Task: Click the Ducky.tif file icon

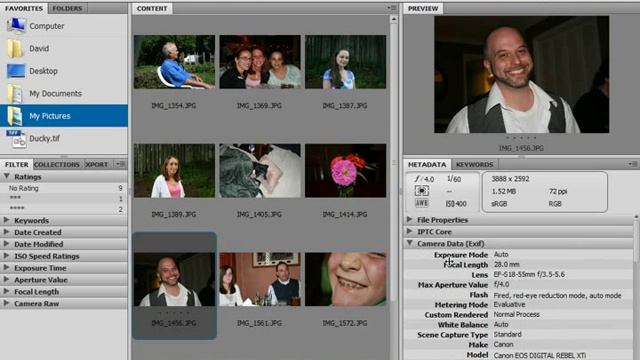Action: coord(16,139)
